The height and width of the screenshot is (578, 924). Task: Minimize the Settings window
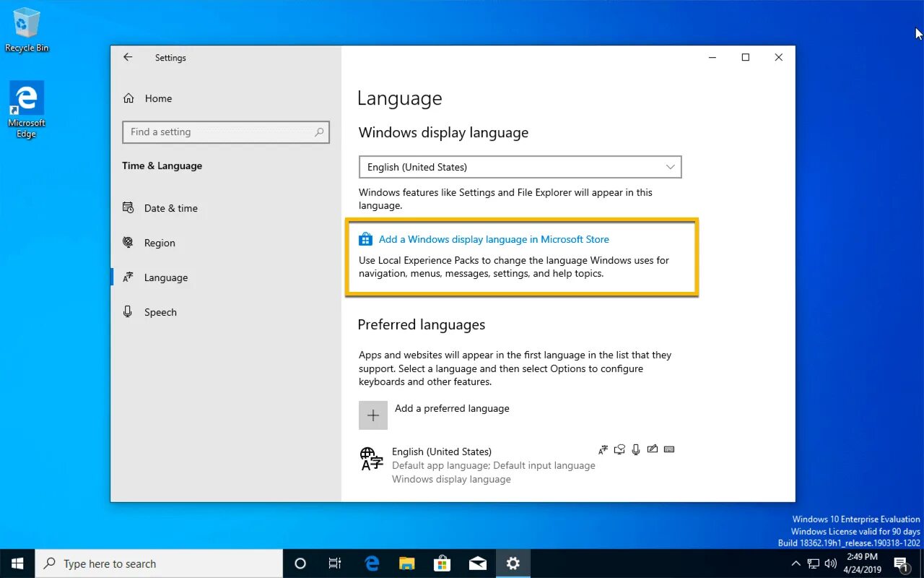712,57
